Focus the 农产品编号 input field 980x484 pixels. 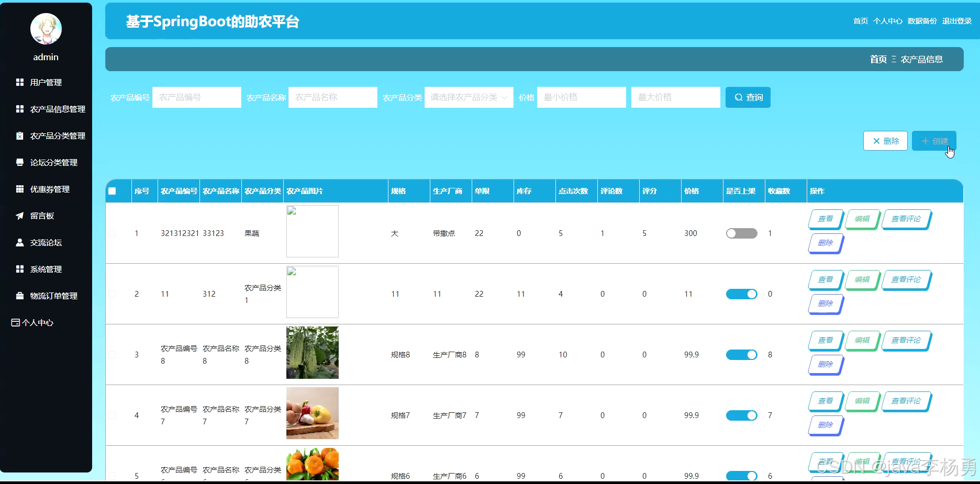click(x=197, y=97)
